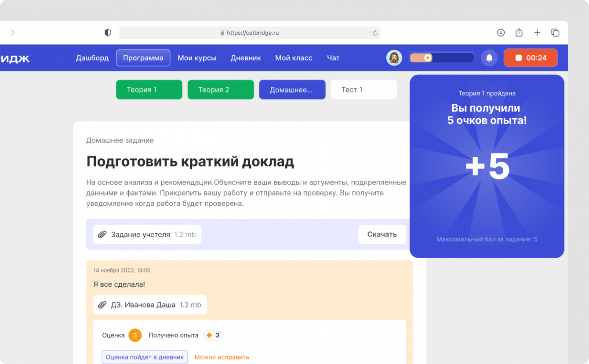This screenshot has height=364, width=589.
Task: Open the Задание учетеля attachment
Action: click(147, 234)
